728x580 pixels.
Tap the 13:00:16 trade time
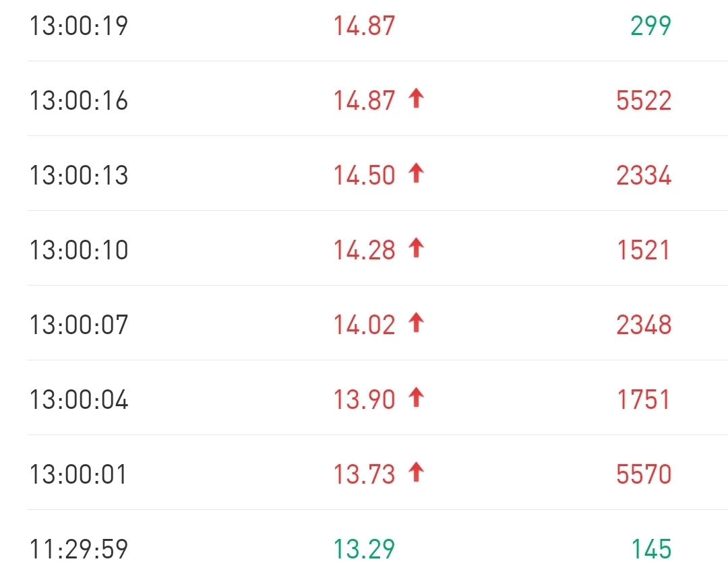pyautogui.click(x=78, y=101)
